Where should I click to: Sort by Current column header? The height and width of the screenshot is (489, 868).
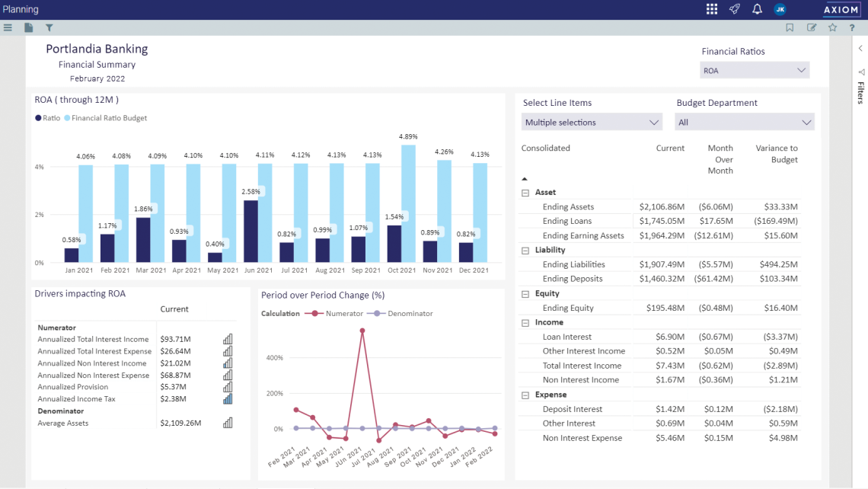pos(670,148)
